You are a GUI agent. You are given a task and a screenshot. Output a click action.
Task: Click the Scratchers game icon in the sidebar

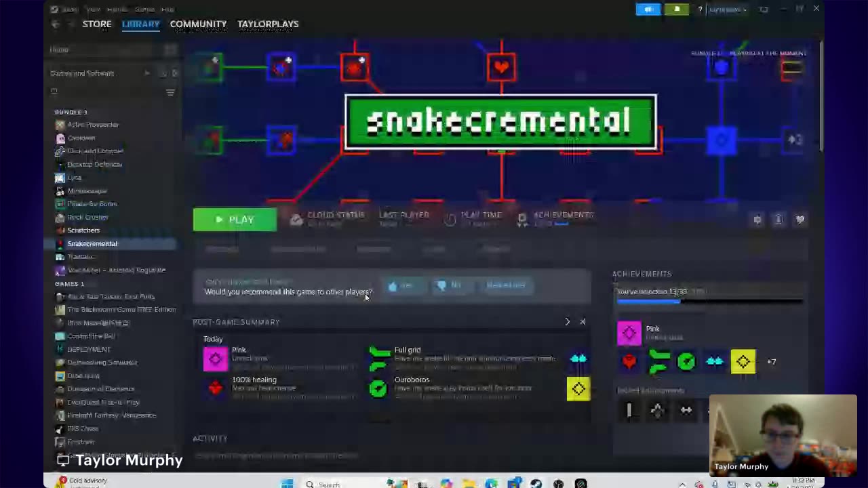60,230
